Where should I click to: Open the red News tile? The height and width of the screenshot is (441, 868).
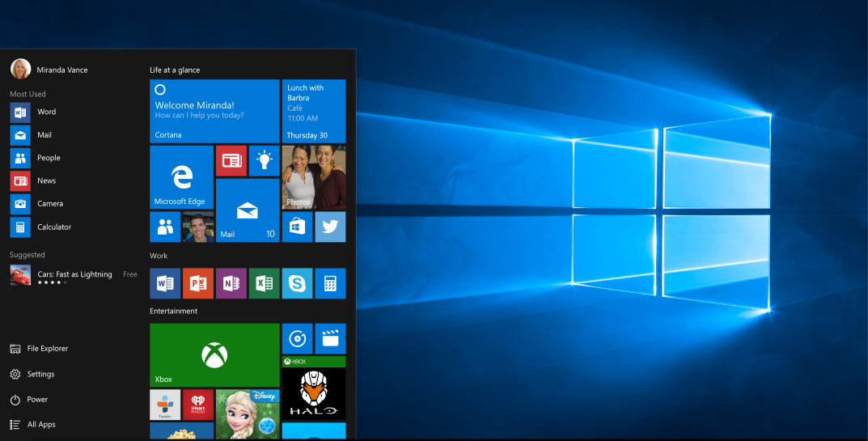click(x=231, y=161)
